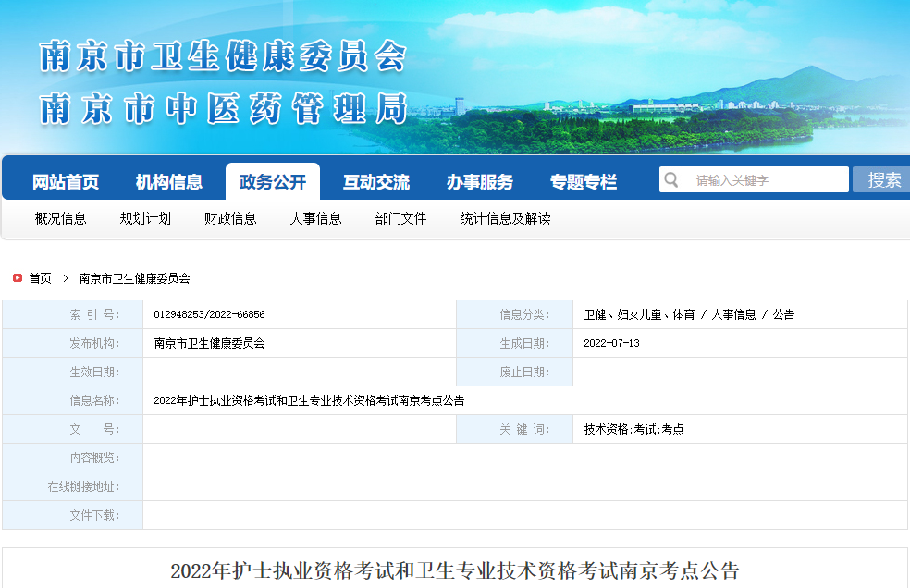
Task: Click the 搜索 search button
Action: click(x=884, y=180)
